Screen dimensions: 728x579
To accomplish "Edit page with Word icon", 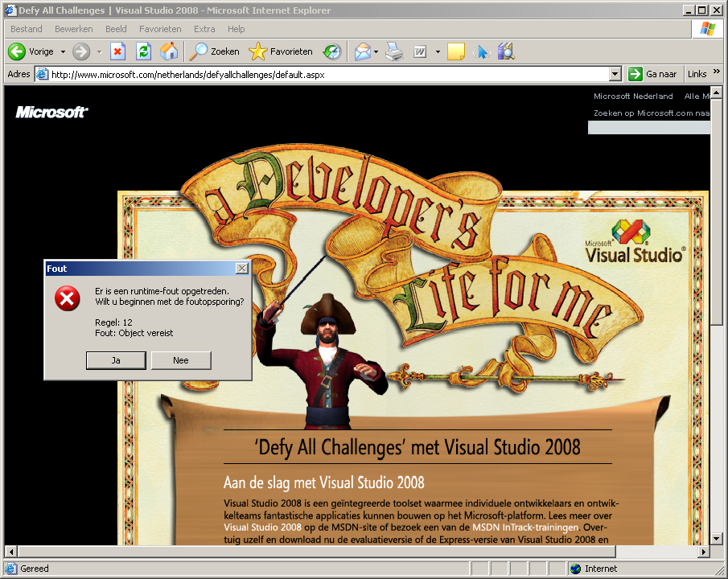I will point(420,51).
